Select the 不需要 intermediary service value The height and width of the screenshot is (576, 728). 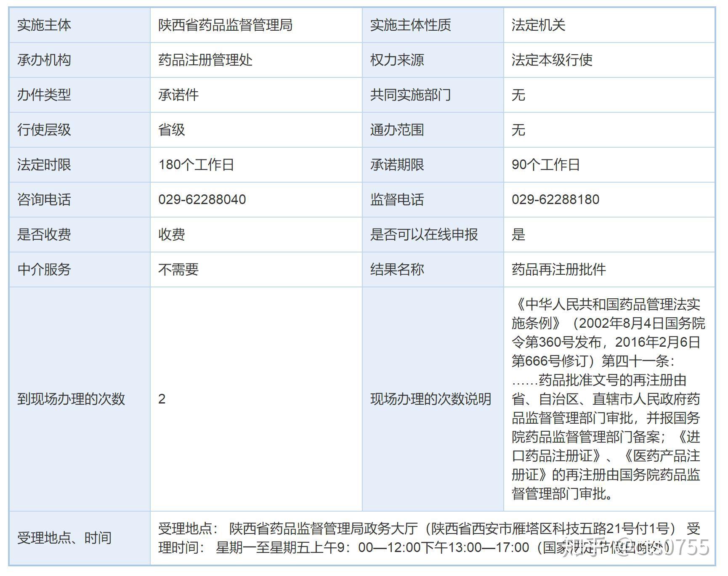click(178, 269)
